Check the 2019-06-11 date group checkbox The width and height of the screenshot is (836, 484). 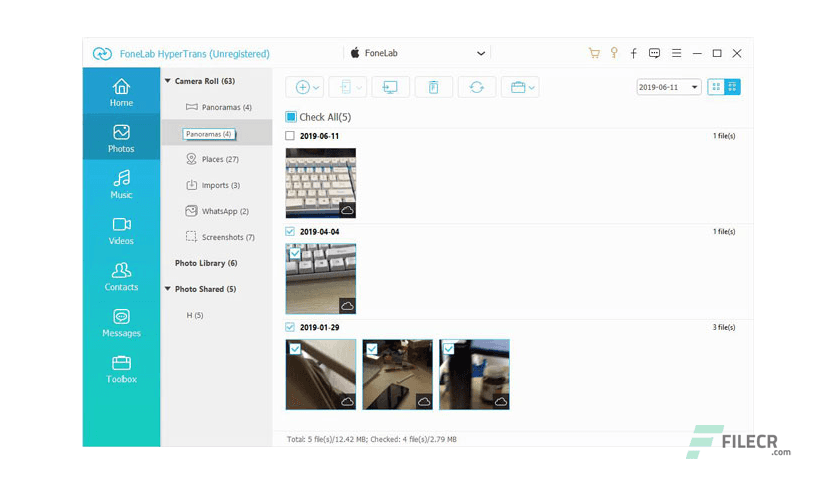click(x=290, y=136)
